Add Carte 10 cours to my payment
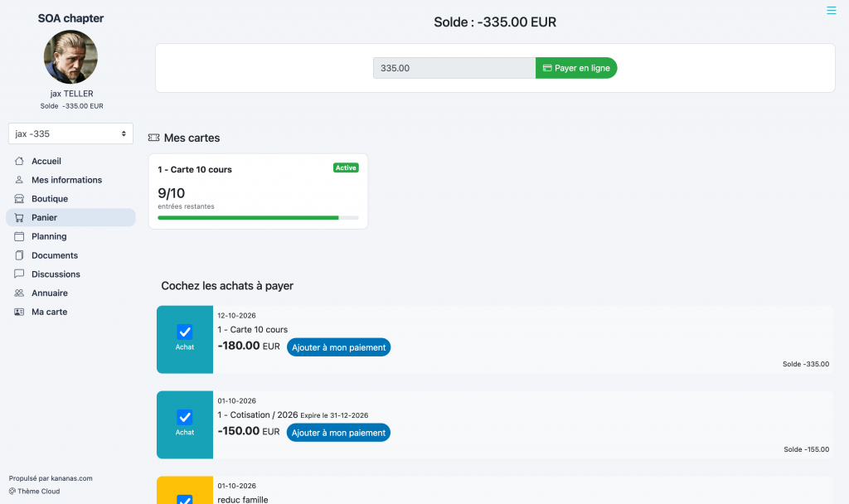 click(338, 347)
